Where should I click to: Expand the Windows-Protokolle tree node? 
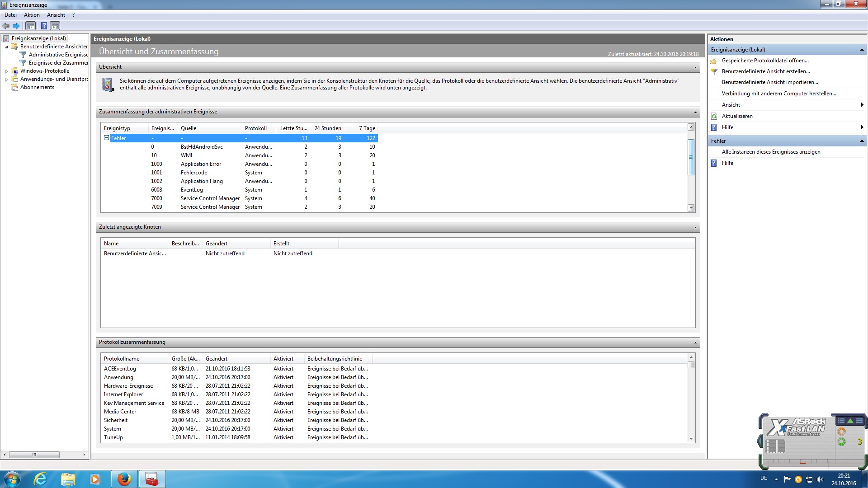coord(6,71)
